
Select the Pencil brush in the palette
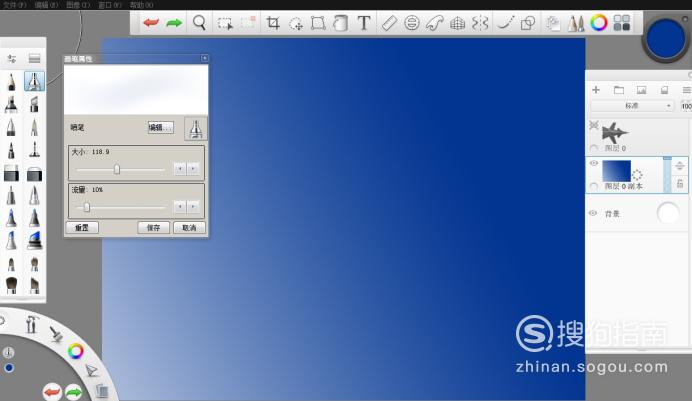tap(11, 82)
